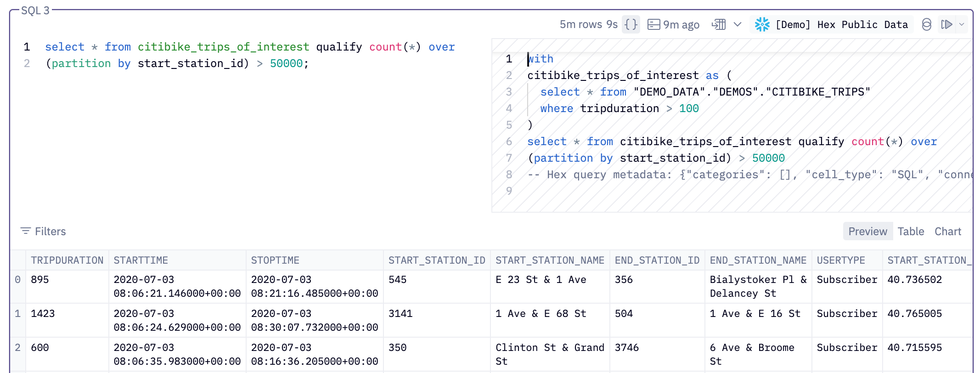Open the [Demo] Hex Public Data connection selector
Screen dimensions: 980x373
[x=841, y=24]
